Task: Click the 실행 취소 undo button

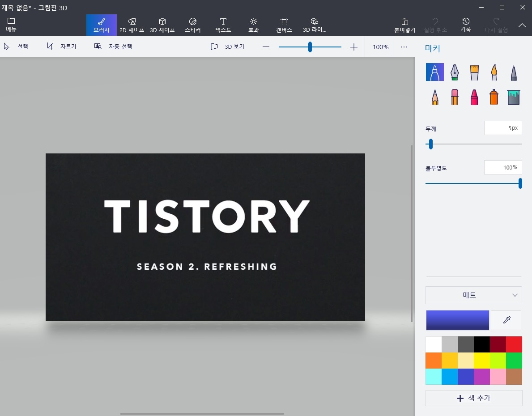Action: coord(435,25)
